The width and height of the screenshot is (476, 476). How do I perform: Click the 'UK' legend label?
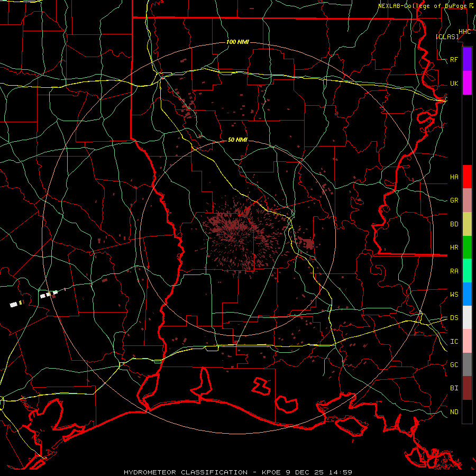point(454,83)
